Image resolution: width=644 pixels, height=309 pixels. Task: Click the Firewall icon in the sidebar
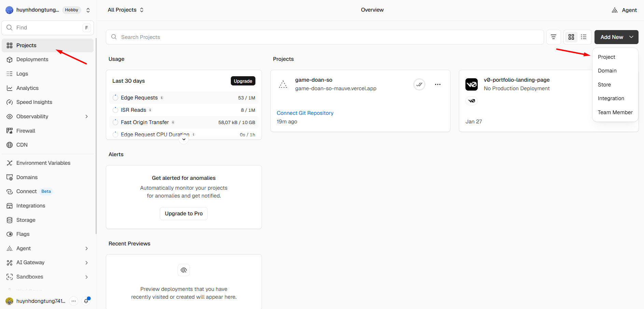pyautogui.click(x=10, y=131)
